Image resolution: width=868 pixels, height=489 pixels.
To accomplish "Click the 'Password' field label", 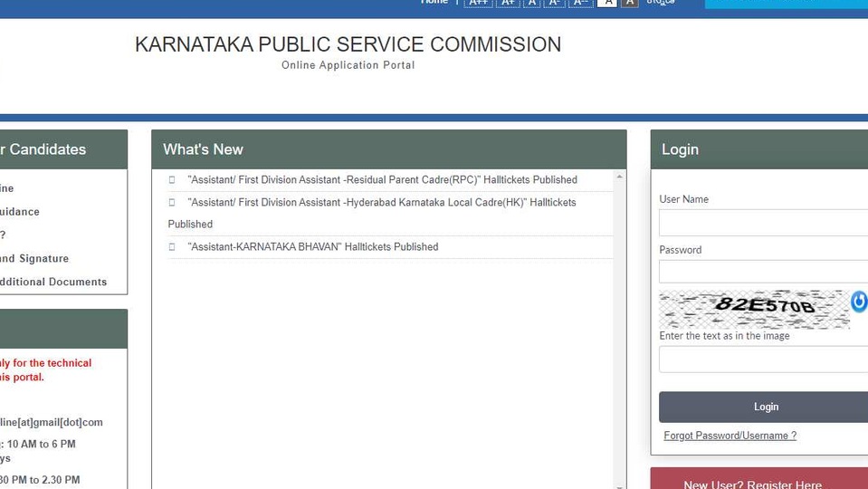I will [681, 250].
